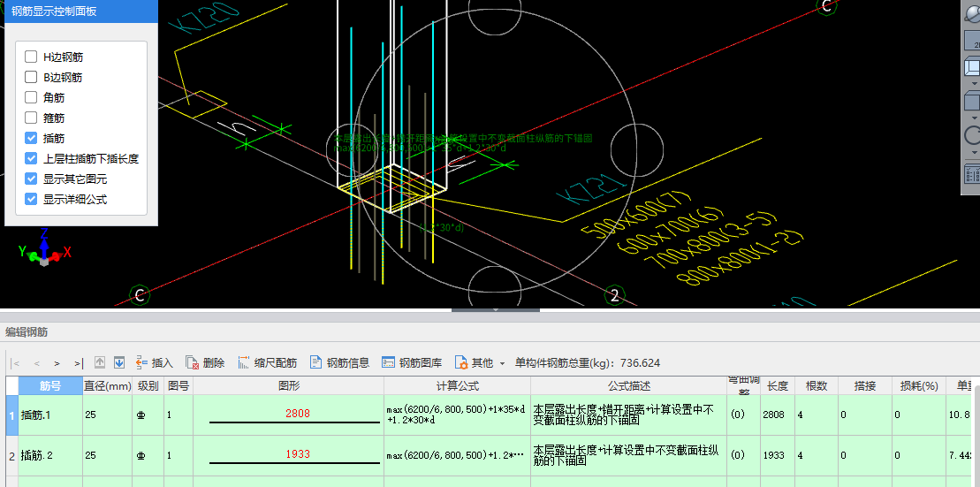Click 图号 column header
The height and width of the screenshot is (487, 980).
point(179,385)
